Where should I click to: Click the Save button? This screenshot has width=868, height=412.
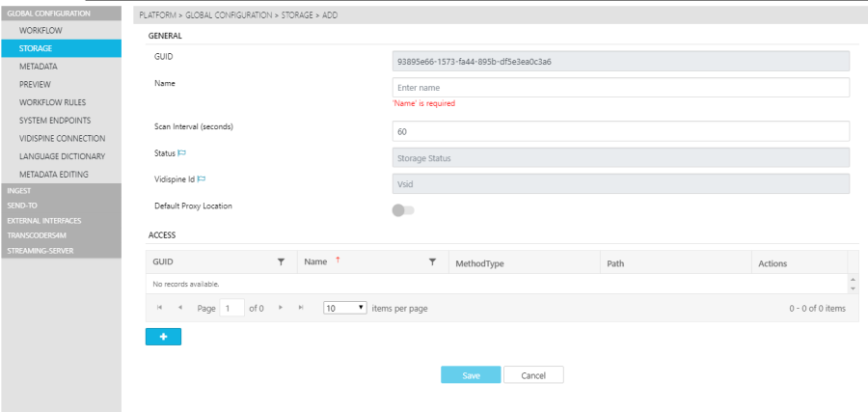(471, 375)
